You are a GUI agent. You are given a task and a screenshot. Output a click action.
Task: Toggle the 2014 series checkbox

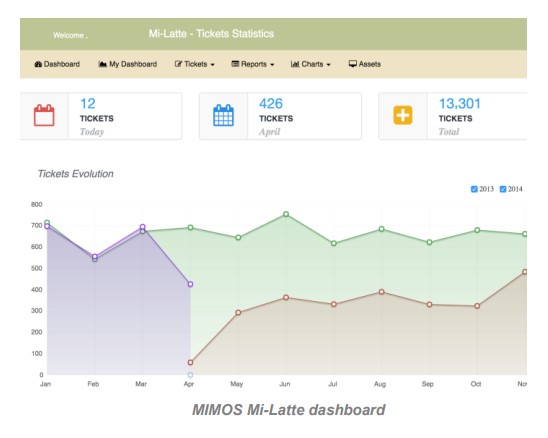point(503,189)
